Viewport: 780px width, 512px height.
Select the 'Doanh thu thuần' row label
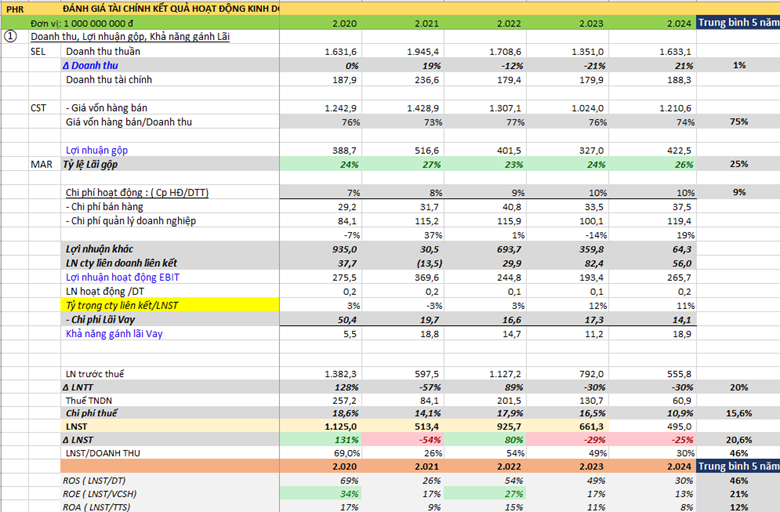[103, 51]
